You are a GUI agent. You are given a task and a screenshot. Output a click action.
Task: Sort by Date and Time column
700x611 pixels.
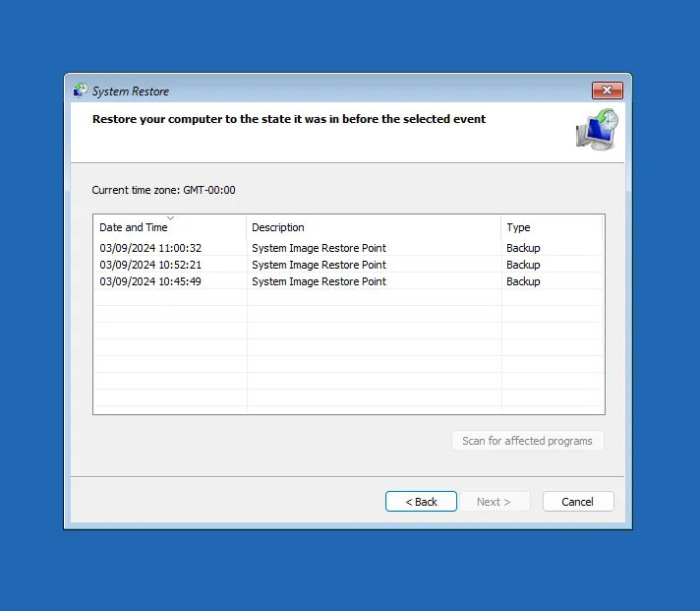coord(170,227)
